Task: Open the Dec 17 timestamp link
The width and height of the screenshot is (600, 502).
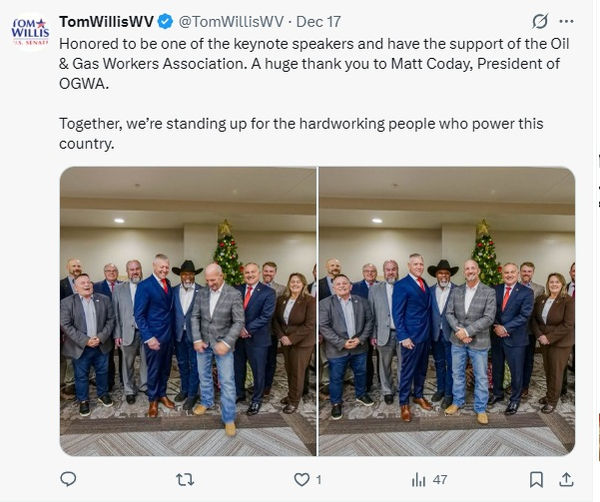Action: (318, 22)
